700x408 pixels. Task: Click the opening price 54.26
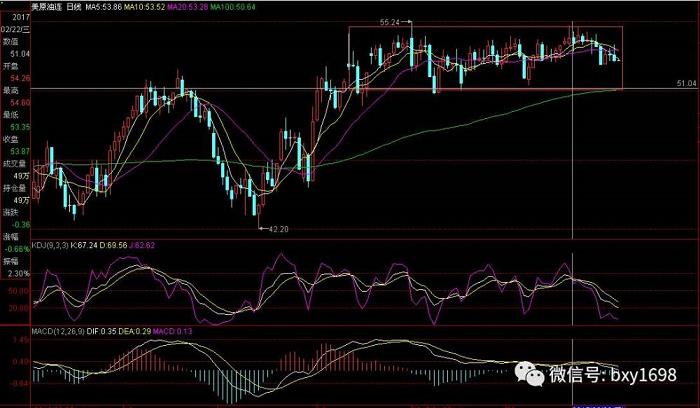[x=20, y=78]
